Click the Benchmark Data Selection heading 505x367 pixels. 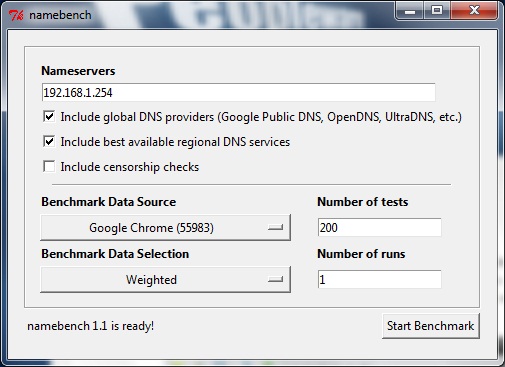pos(115,254)
